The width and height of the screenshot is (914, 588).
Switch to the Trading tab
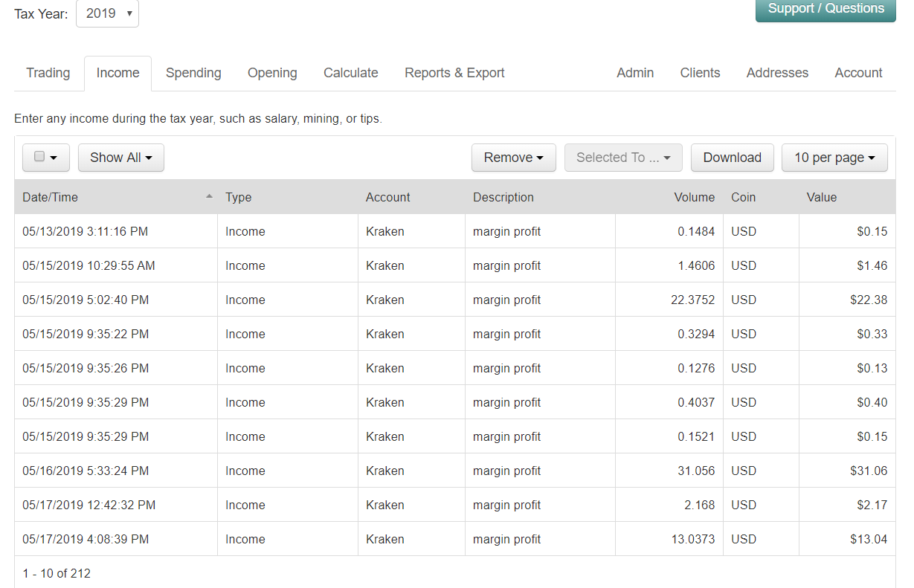point(48,73)
